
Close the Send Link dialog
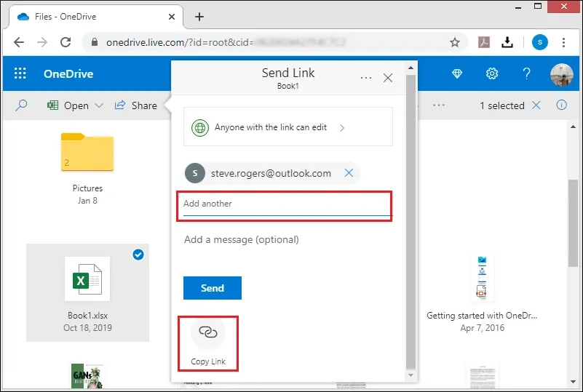[x=388, y=78]
